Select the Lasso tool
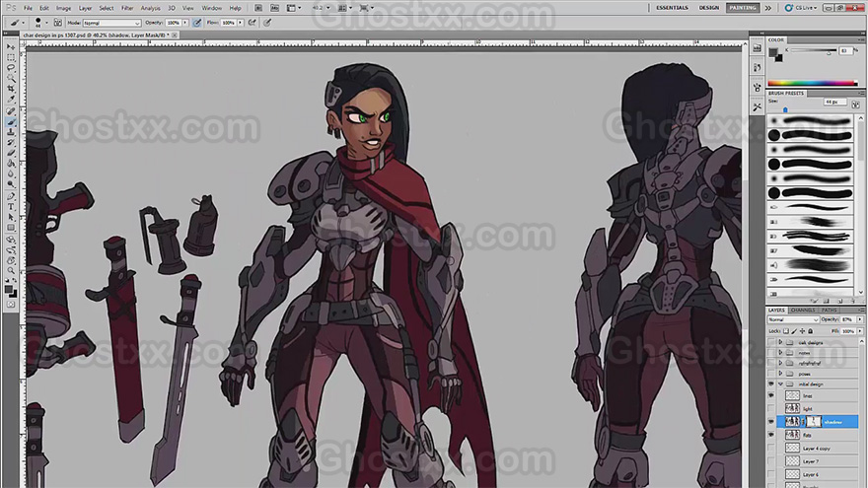 pyautogui.click(x=11, y=69)
